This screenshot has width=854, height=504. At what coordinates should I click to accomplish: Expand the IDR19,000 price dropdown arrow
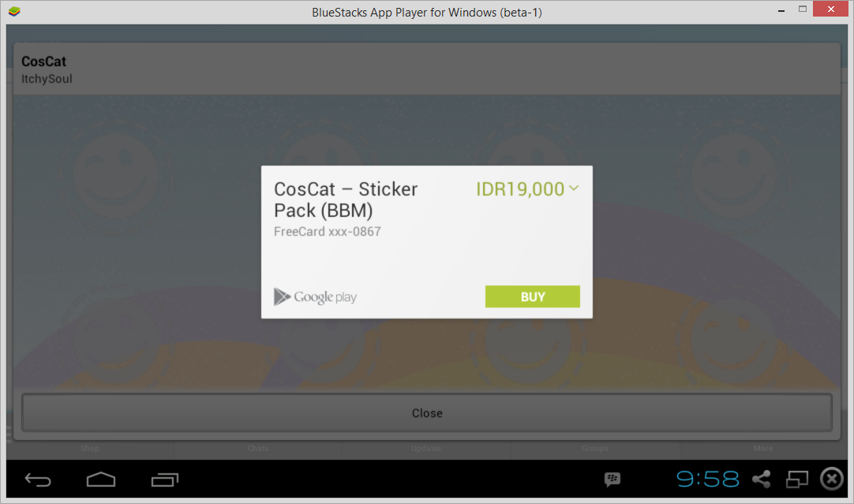[574, 189]
